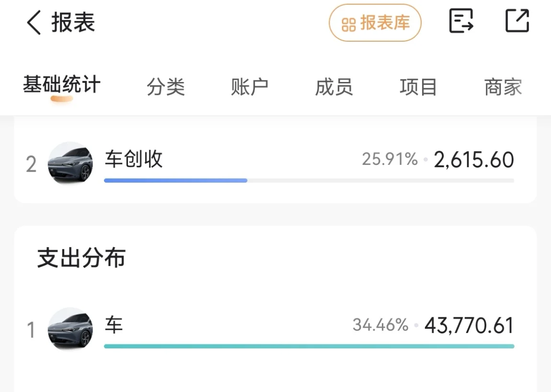
Task: Tap the 支出分布 section heading
Action: tap(81, 258)
